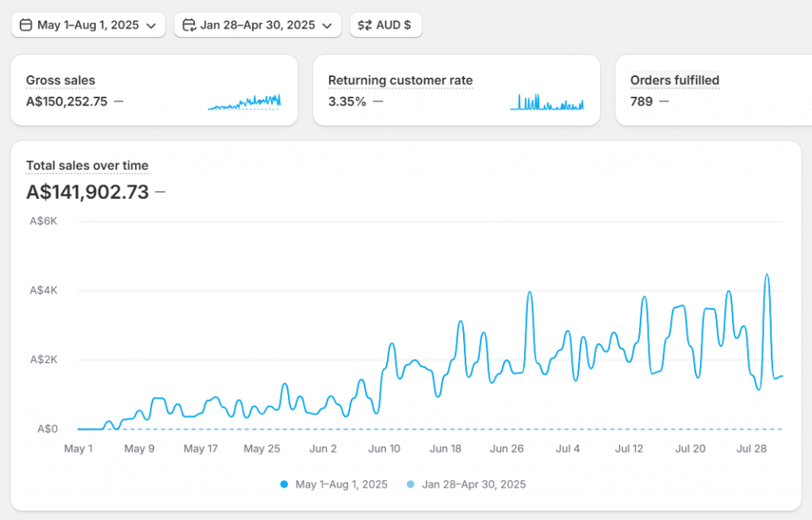The image size is (812, 520).
Task: Open the Returning customer rate report
Action: [x=400, y=80]
